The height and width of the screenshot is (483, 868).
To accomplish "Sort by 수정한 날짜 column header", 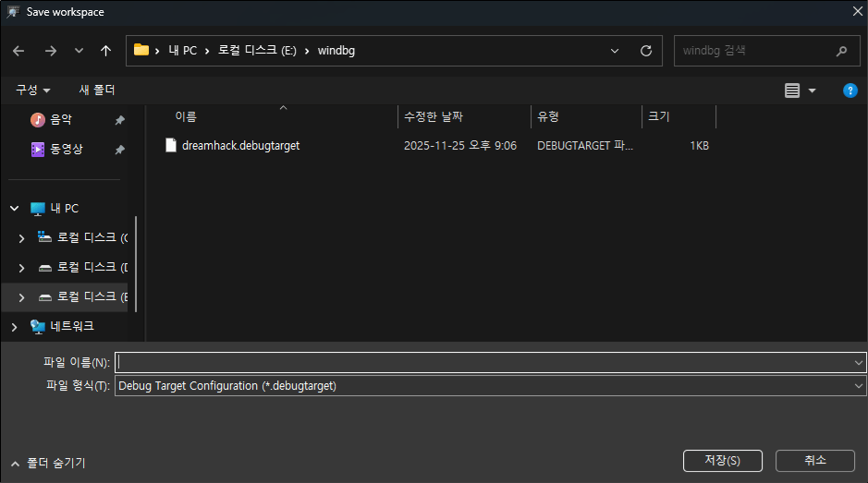I will (434, 117).
